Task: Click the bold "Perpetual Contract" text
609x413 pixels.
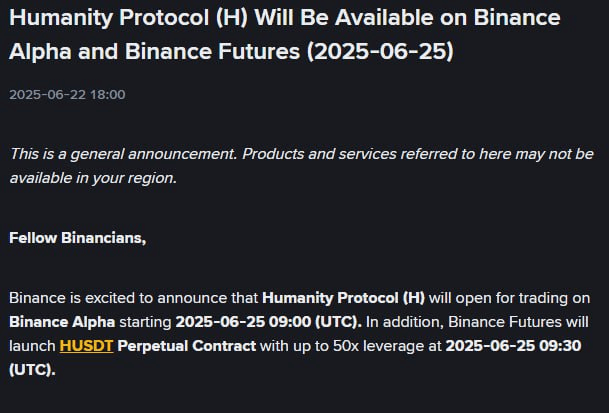Action: click(x=186, y=346)
